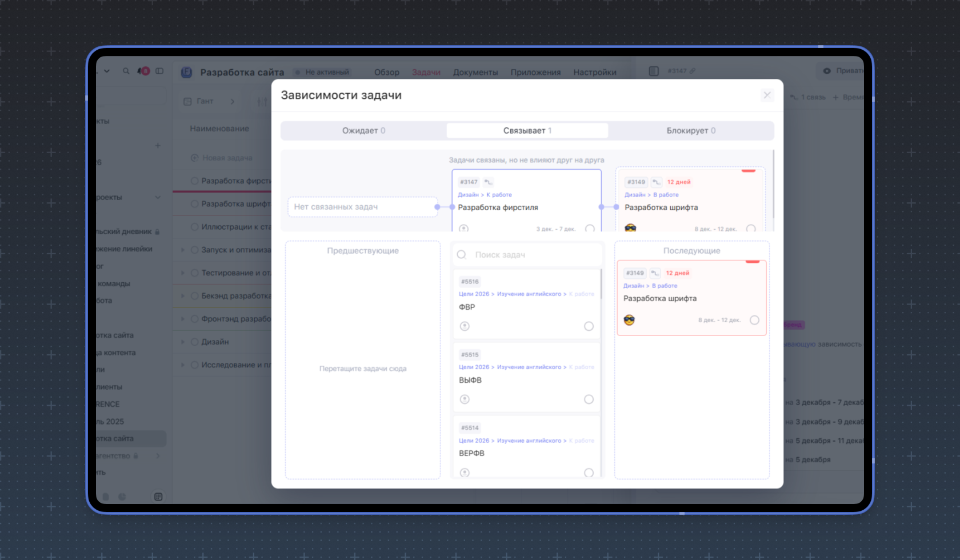Viewport: 960px width, 560px height.
Task: Click the Цели 2026 link on task #5516
Action: [474, 294]
